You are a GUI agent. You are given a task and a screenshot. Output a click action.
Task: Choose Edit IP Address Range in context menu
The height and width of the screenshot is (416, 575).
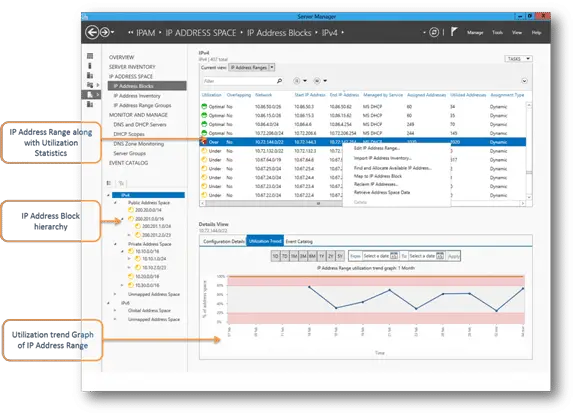(x=377, y=148)
